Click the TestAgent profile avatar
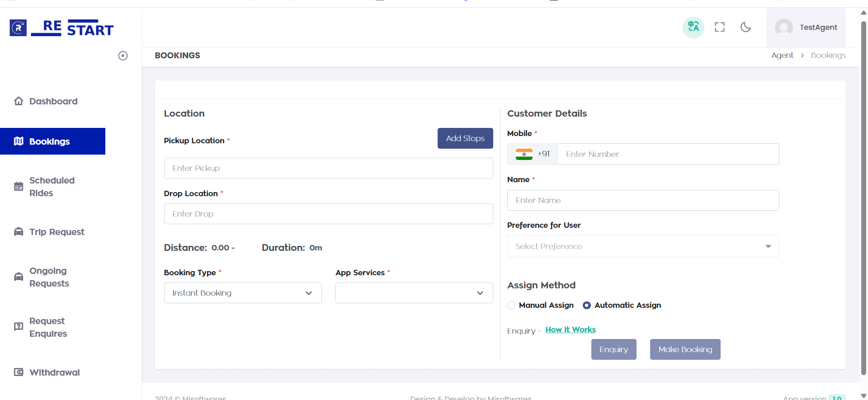This screenshot has height=400, width=868. (784, 28)
